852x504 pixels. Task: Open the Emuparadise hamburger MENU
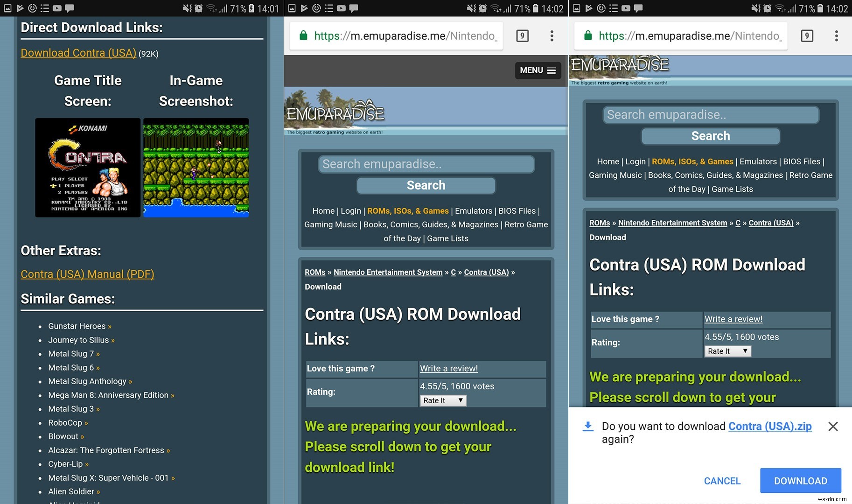coord(538,70)
